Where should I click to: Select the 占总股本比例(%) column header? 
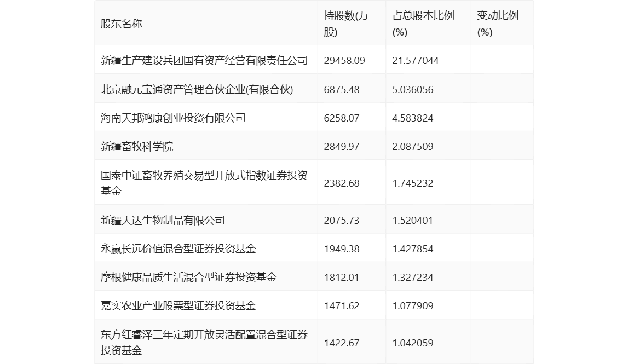(x=423, y=24)
